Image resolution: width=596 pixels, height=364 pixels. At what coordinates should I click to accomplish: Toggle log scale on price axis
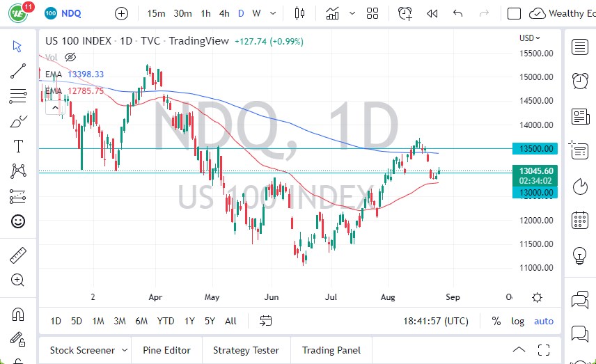pyautogui.click(x=517, y=321)
